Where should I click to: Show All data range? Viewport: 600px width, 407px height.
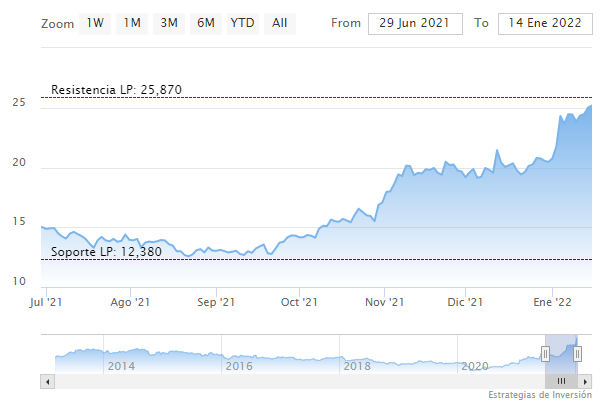pos(279,23)
